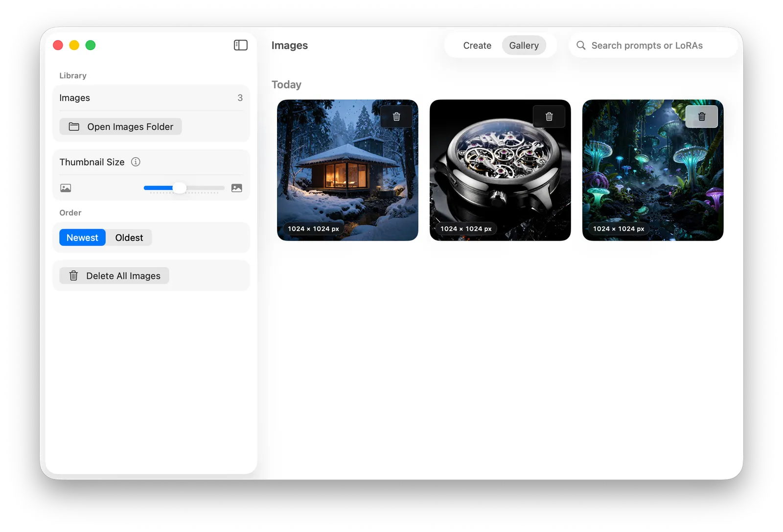Click the green zoom window button
The width and height of the screenshot is (783, 532).
(x=91, y=45)
